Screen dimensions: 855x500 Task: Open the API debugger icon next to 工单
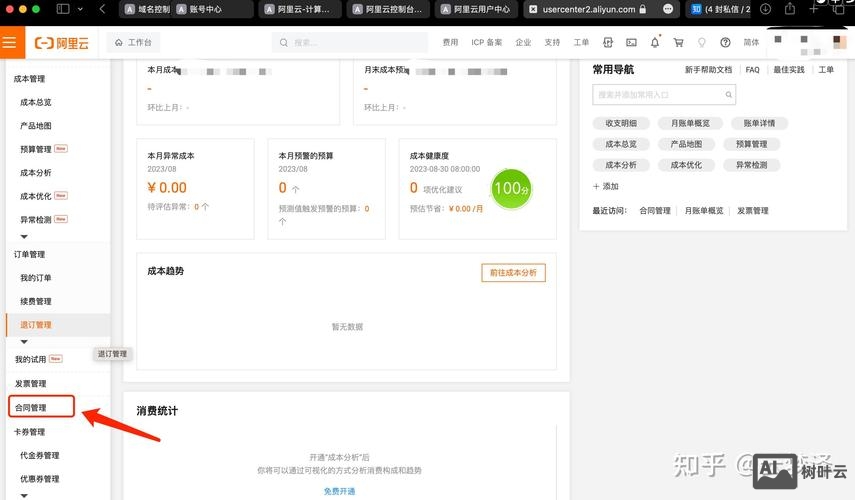tap(607, 43)
